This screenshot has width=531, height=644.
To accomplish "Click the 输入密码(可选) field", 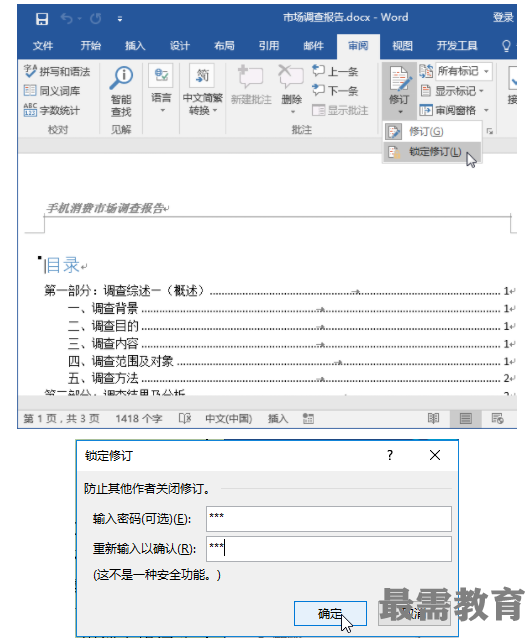I will coord(329,519).
